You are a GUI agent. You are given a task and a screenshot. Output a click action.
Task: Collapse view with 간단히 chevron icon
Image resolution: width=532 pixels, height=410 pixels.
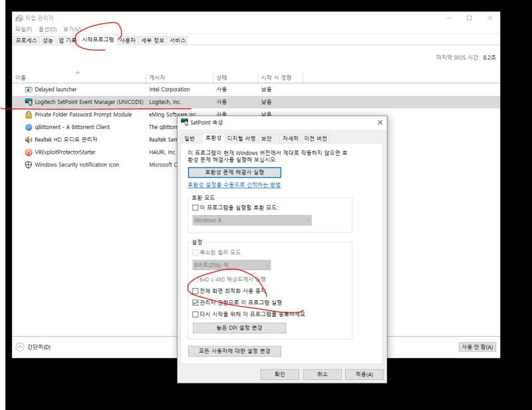20,347
